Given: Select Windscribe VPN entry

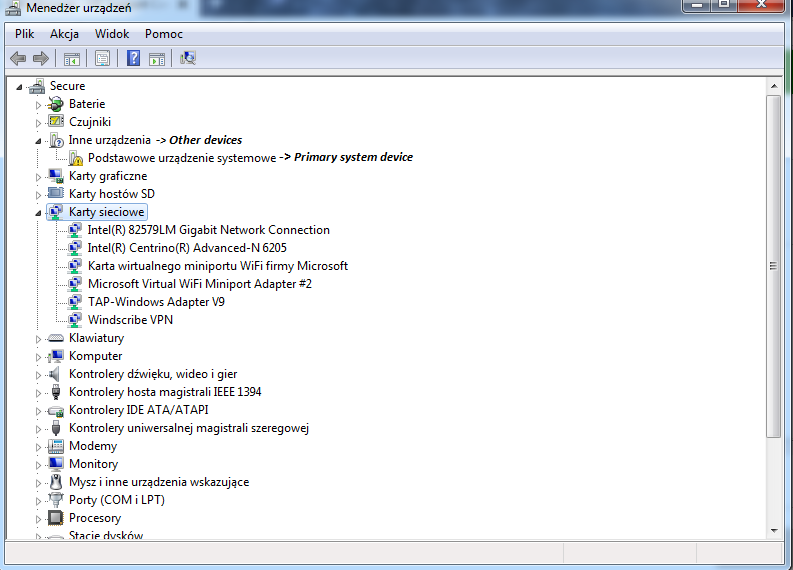Looking at the screenshot, I should [130, 320].
